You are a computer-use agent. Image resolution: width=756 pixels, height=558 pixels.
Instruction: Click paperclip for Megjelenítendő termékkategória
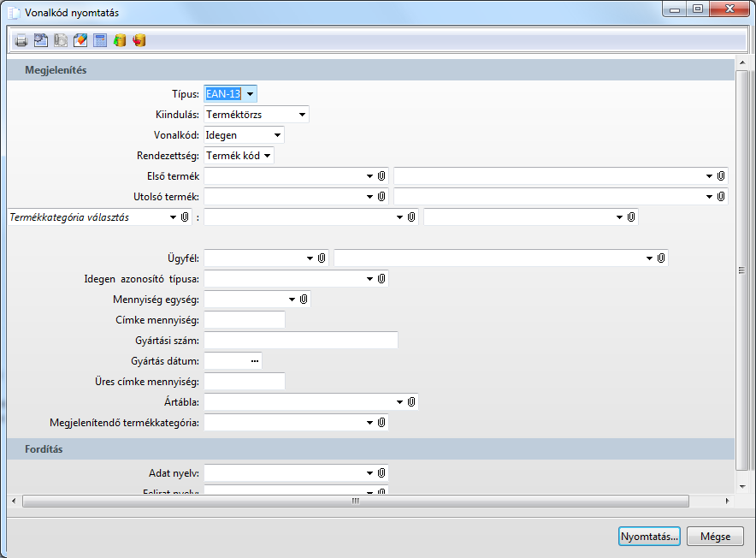click(381, 423)
